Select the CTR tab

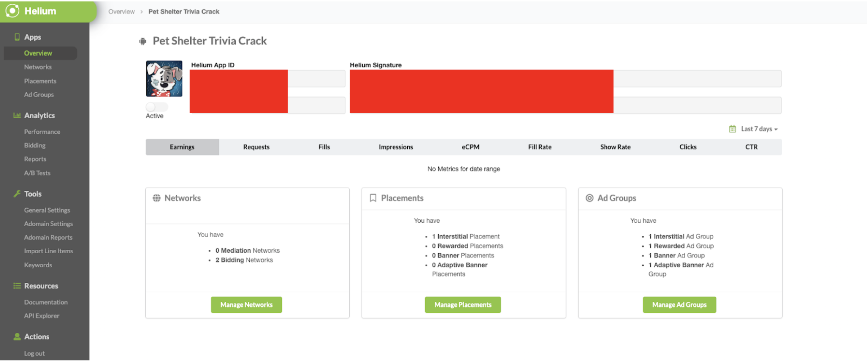(752, 147)
